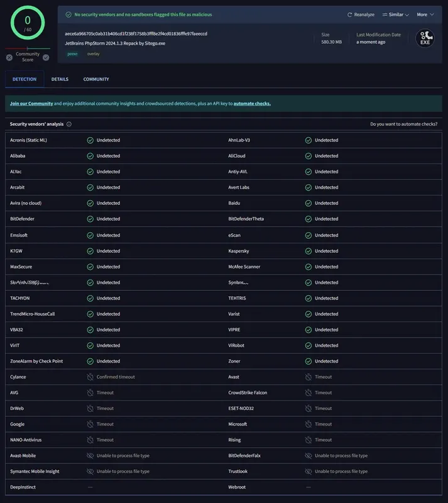Viewport: 448px width, 503px height.
Task: Click BitDefender undetected check icon
Action: 90,219
